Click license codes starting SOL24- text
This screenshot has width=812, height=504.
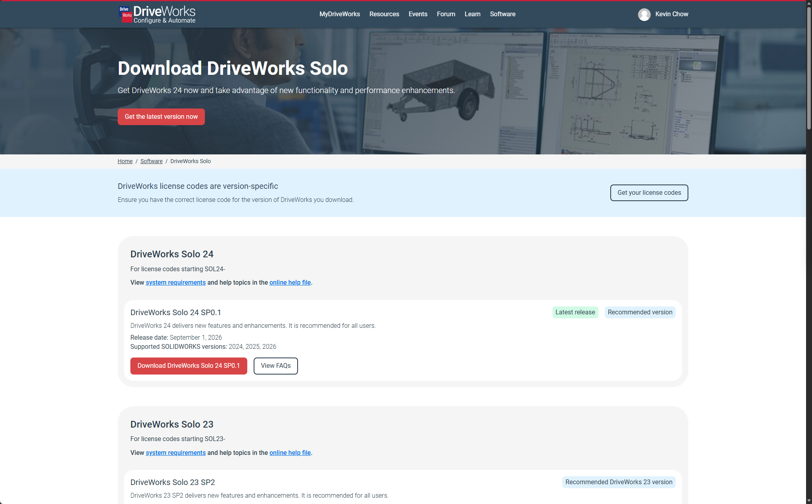(x=178, y=269)
